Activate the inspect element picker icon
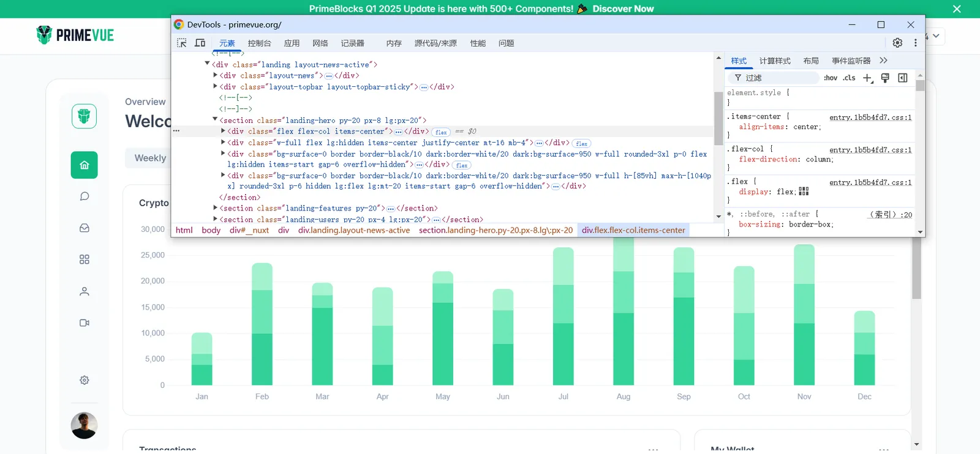 182,43
